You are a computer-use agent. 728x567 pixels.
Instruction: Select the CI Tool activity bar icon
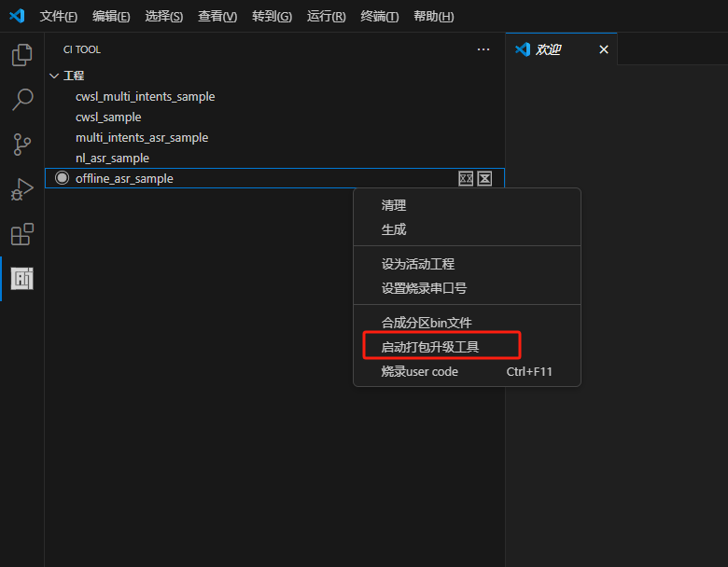(21, 278)
